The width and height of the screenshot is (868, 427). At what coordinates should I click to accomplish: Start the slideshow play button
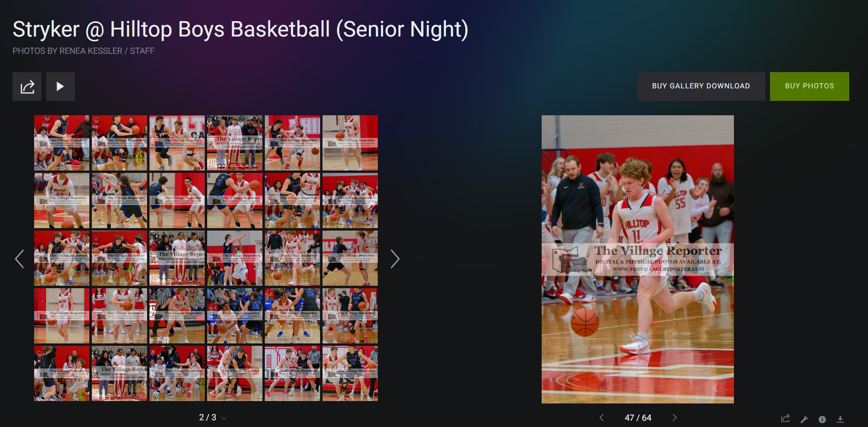(x=61, y=86)
